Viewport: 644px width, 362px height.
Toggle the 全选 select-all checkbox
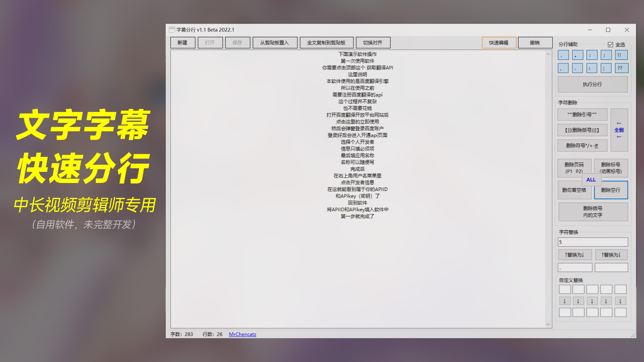pos(610,45)
